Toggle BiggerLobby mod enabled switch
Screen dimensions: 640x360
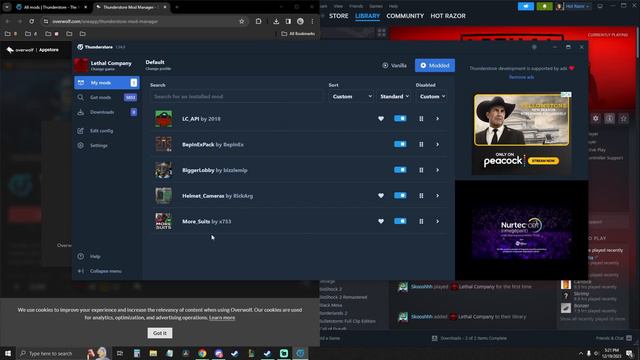pyautogui.click(x=400, y=170)
